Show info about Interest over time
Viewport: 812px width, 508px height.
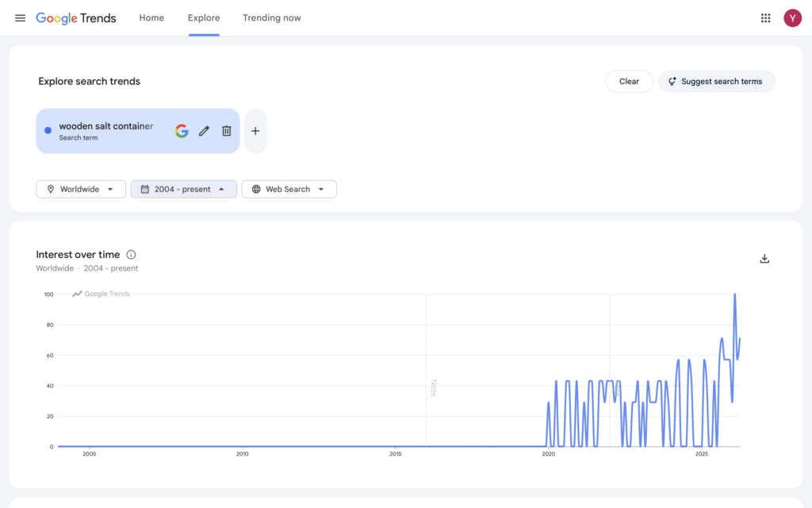[x=132, y=255]
